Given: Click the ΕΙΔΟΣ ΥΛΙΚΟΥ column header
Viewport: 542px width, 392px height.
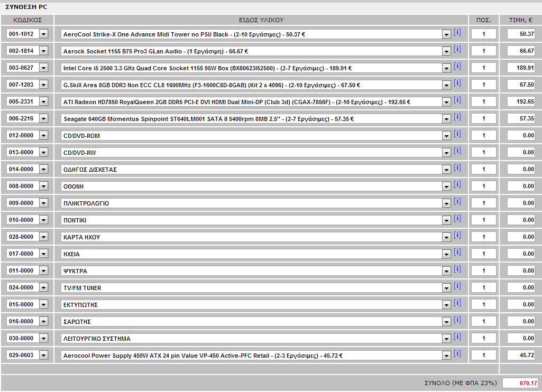Looking at the screenshot, I should pyautogui.click(x=261, y=20).
